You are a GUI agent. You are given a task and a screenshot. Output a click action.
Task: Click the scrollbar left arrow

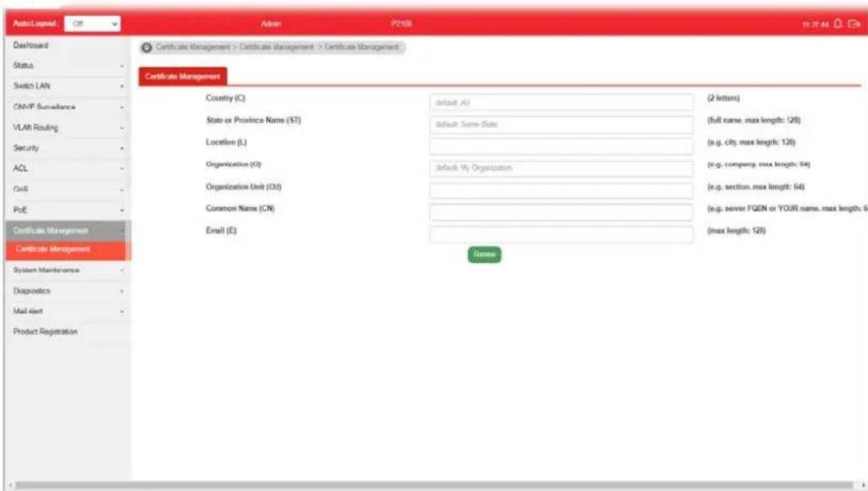[x=10, y=485]
